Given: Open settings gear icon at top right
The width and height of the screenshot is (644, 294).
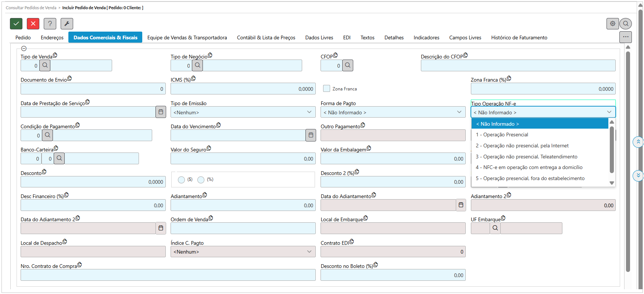Looking at the screenshot, I should (612, 24).
